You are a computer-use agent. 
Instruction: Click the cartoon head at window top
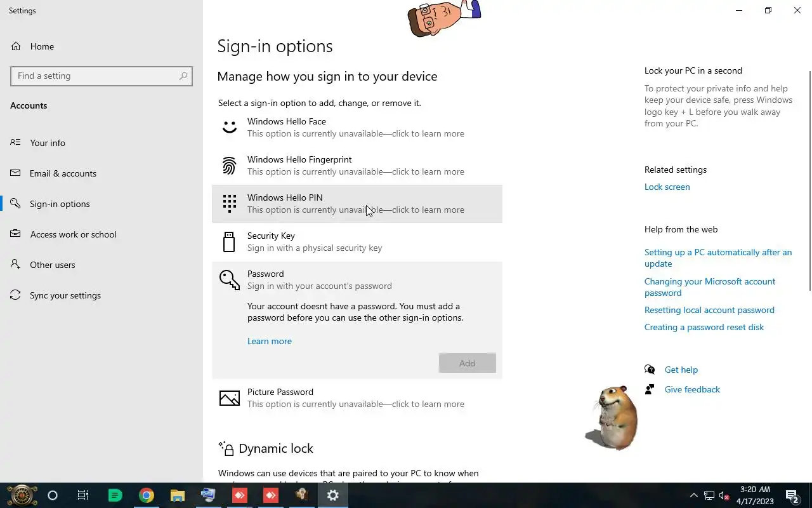point(443,17)
